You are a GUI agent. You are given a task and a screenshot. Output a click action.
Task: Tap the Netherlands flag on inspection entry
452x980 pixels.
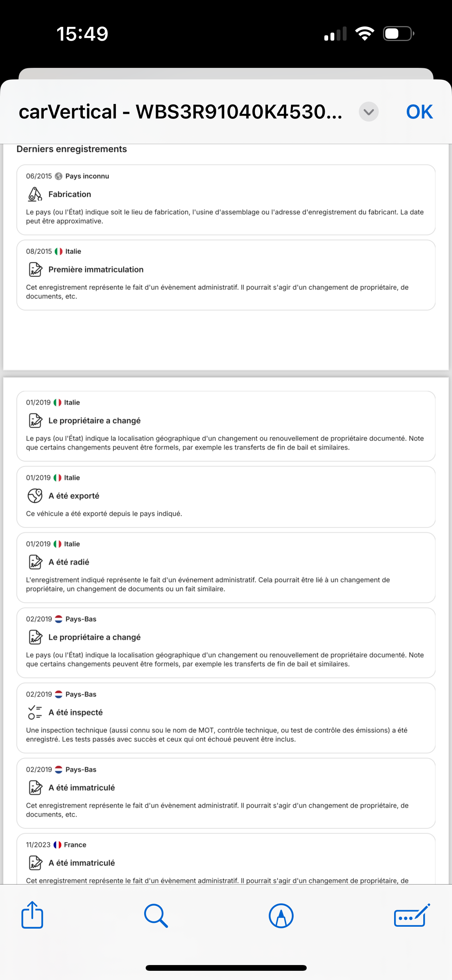tap(59, 694)
